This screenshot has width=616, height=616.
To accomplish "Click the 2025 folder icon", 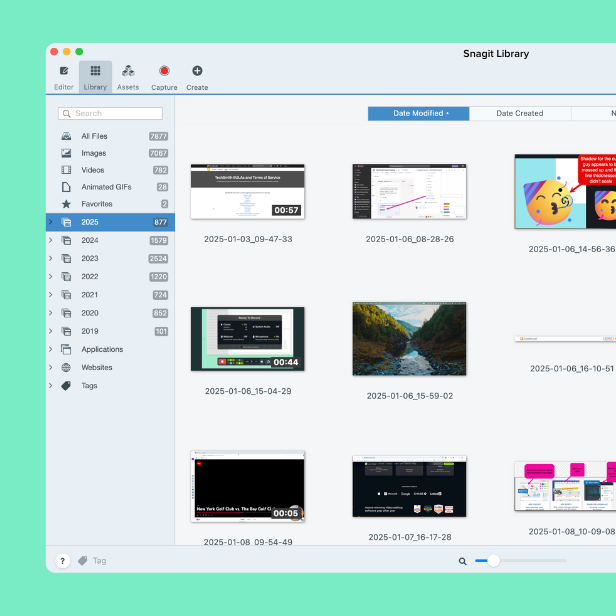I will pyautogui.click(x=66, y=222).
